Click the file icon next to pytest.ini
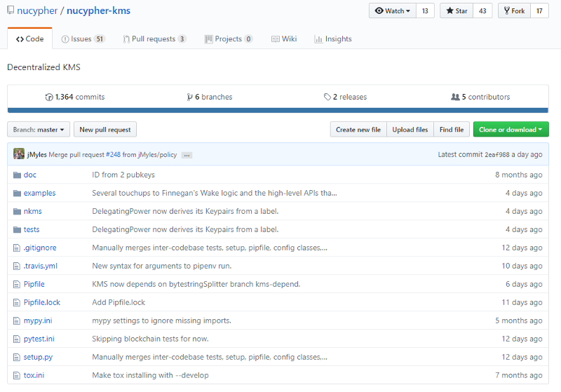The image size is (561, 392). pos(16,339)
